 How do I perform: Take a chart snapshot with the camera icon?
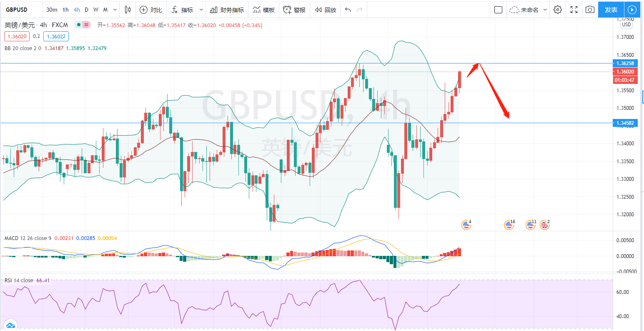pyautogui.click(x=590, y=10)
